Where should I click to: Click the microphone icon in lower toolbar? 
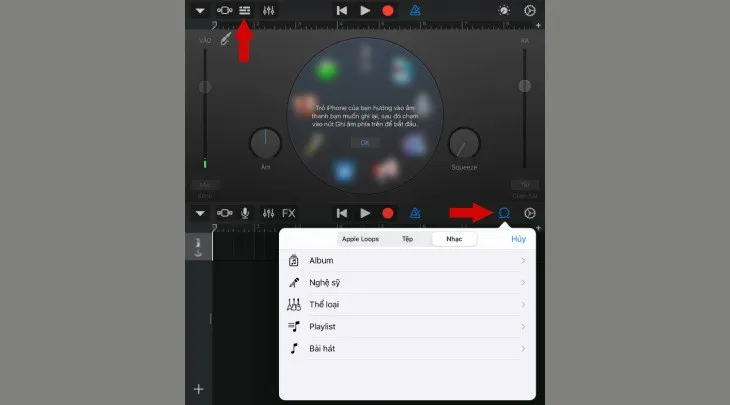point(245,213)
